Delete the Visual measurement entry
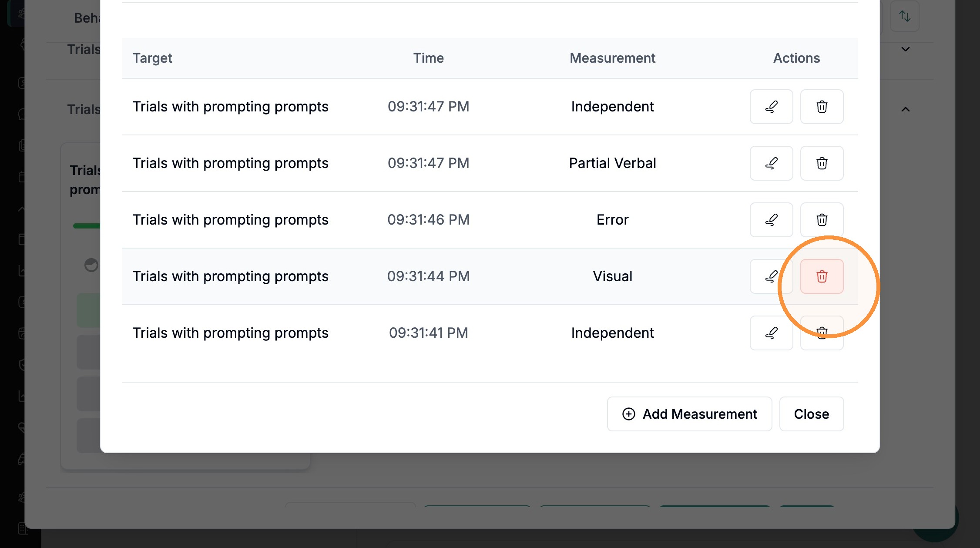Screen dimensions: 980x548 click(x=822, y=276)
